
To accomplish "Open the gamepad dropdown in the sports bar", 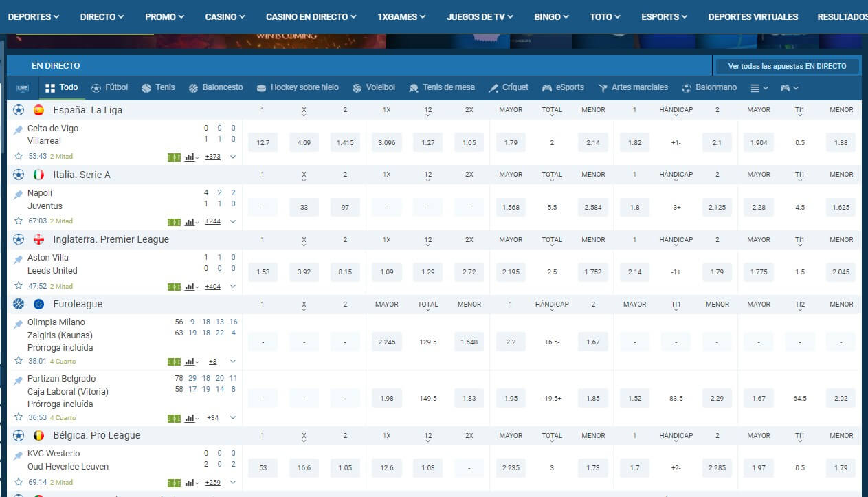I will tap(789, 88).
